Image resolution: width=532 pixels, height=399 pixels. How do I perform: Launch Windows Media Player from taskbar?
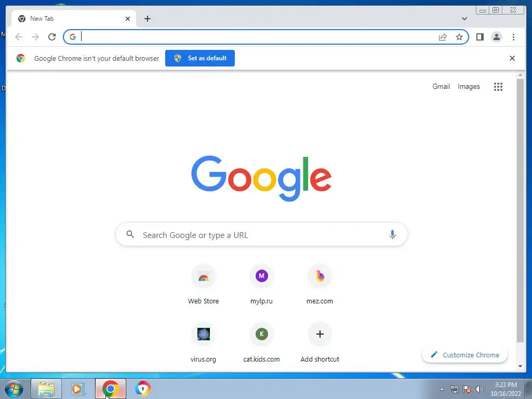point(78,389)
